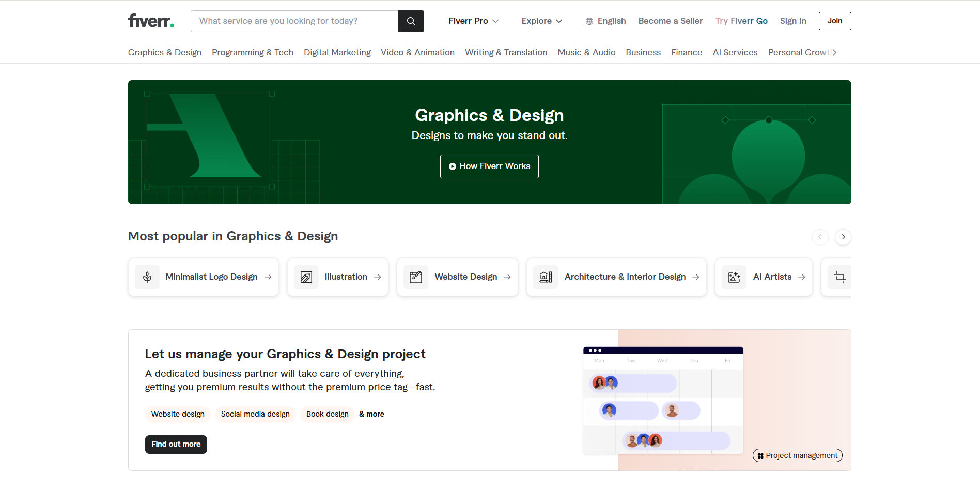This screenshot has height=489, width=980.
Task: Click the Project management badge
Action: click(797, 455)
